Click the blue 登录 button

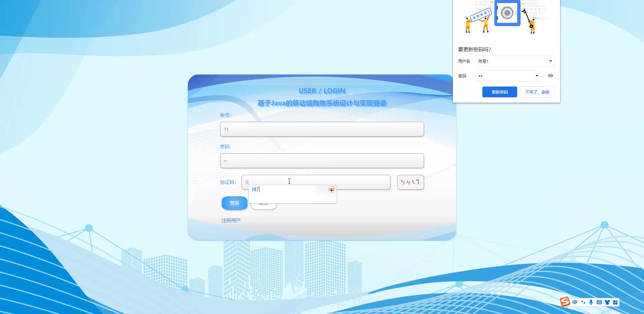tap(234, 203)
